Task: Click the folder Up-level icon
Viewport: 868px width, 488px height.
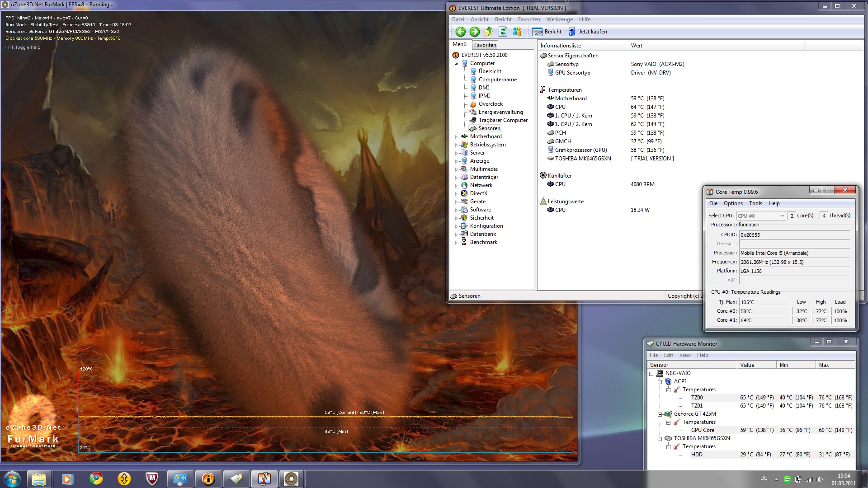Action: (489, 32)
